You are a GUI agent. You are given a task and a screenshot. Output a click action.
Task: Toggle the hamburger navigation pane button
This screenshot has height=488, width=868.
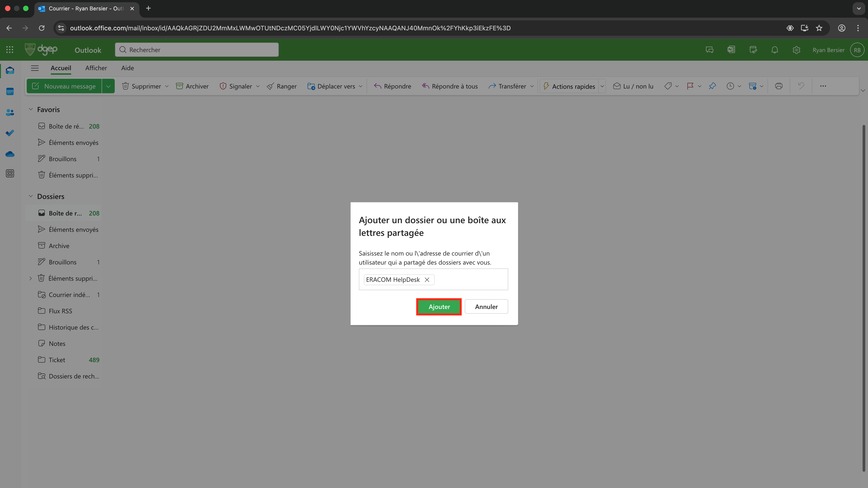[35, 68]
